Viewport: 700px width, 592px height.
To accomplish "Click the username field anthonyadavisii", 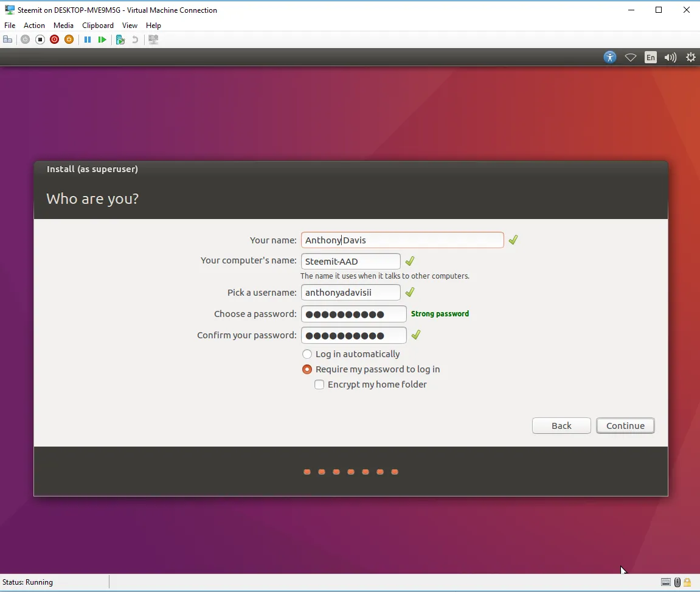I will 350,293.
